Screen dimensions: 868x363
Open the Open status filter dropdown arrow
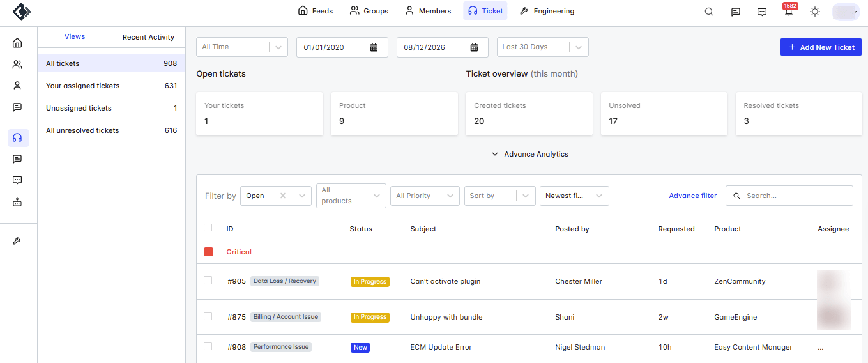click(302, 196)
